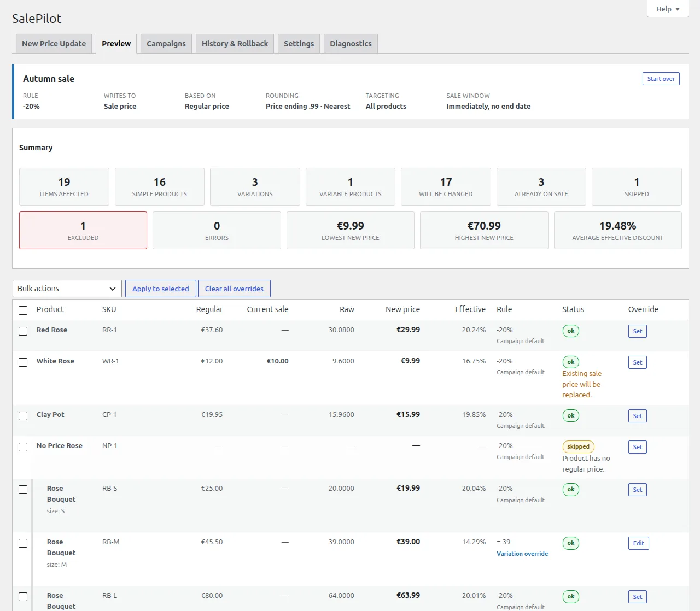The image size is (700, 611).
Task: Click the Already On Sale card
Action: pyautogui.click(x=541, y=187)
